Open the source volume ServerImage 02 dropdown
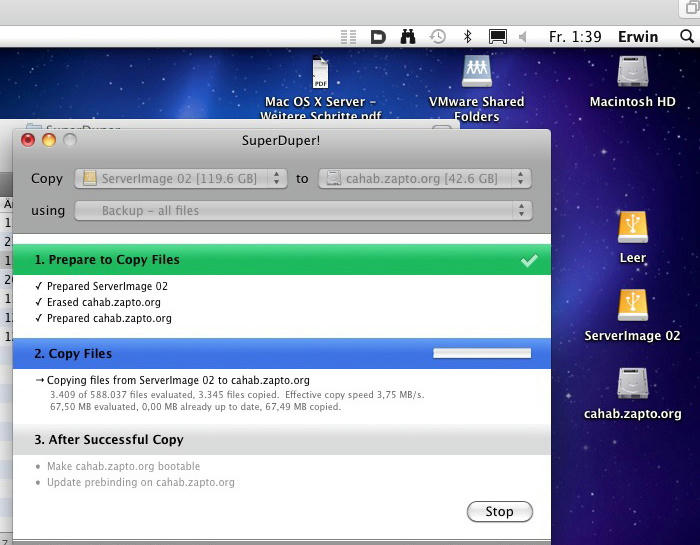This screenshot has width=700, height=545. pyautogui.click(x=181, y=179)
